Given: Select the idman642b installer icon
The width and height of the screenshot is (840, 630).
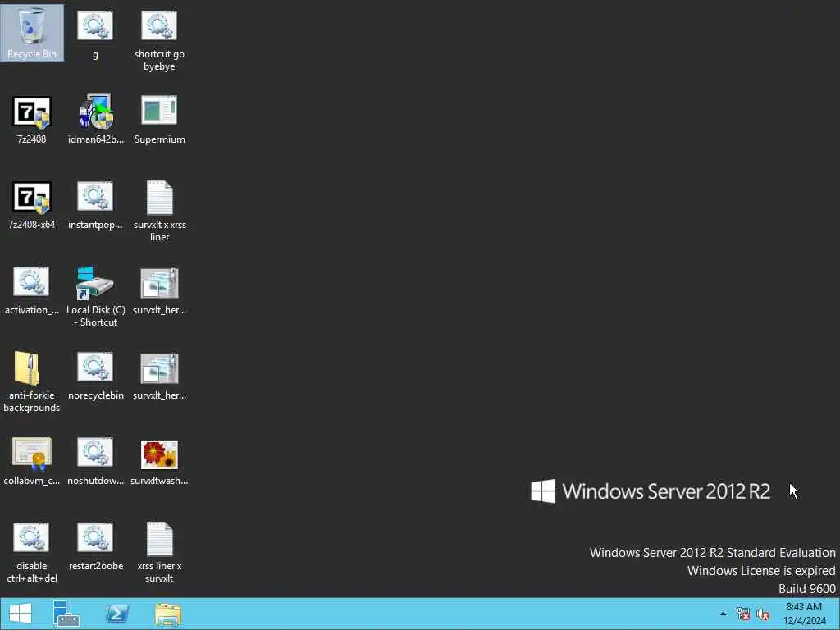Looking at the screenshot, I should 95,119.
